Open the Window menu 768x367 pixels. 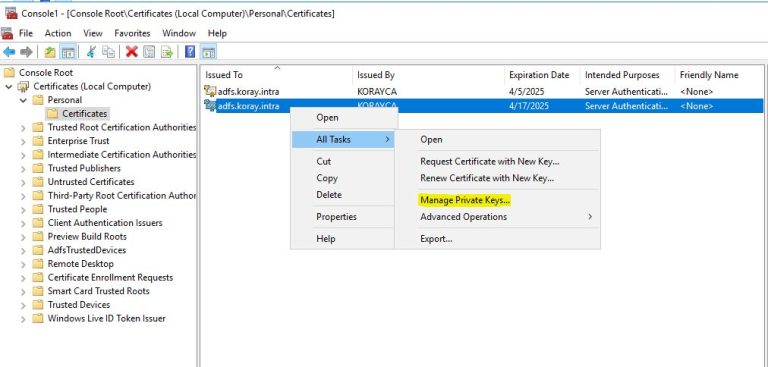point(179,33)
